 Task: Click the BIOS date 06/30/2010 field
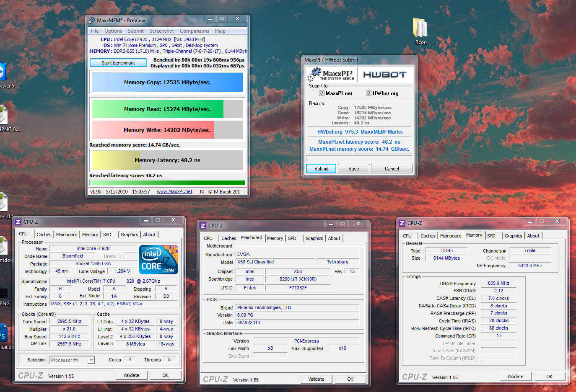pyautogui.click(x=298, y=322)
